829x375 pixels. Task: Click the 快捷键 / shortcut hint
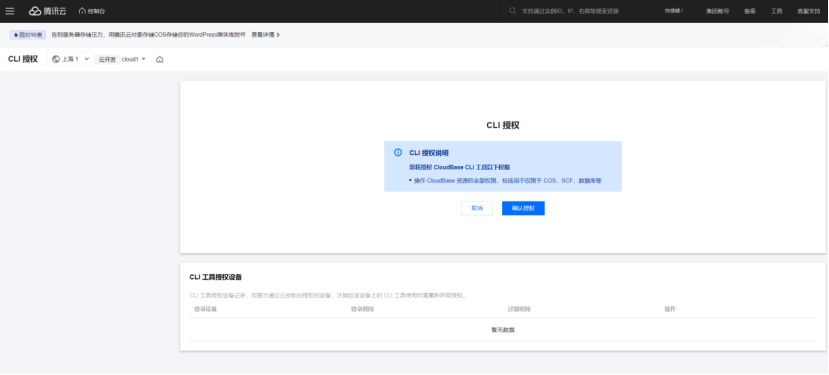tap(674, 11)
